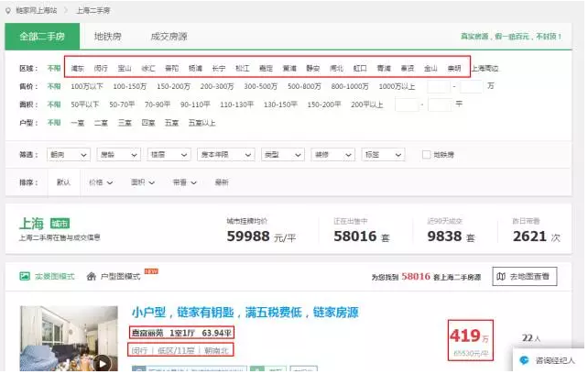Screen dimensions: 588x374
Task: Click the 去地图查看 button
Action: [x=524, y=276]
